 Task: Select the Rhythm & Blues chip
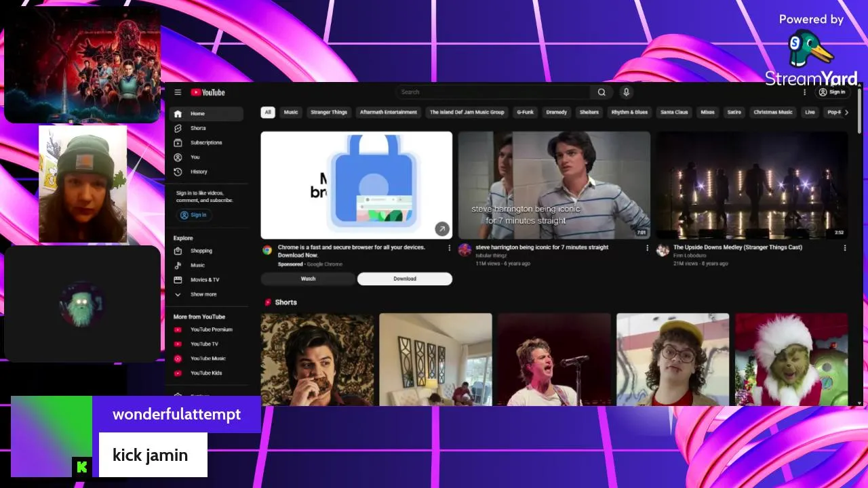click(629, 113)
